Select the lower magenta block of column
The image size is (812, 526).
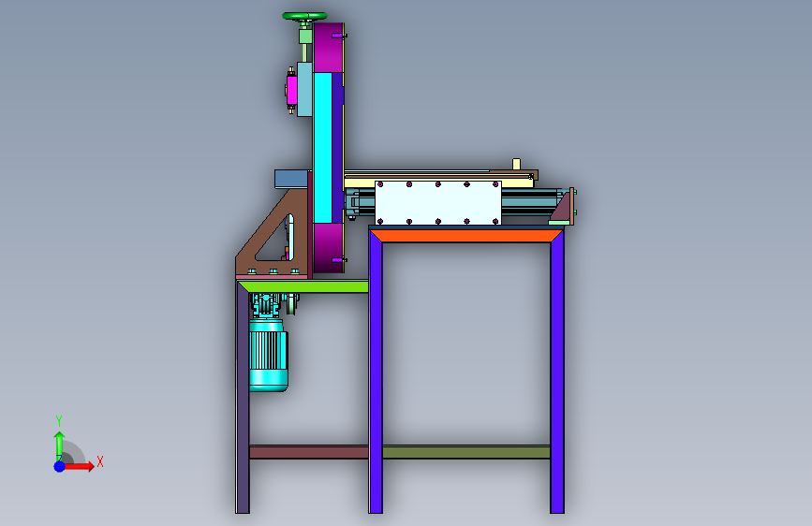click(x=328, y=248)
